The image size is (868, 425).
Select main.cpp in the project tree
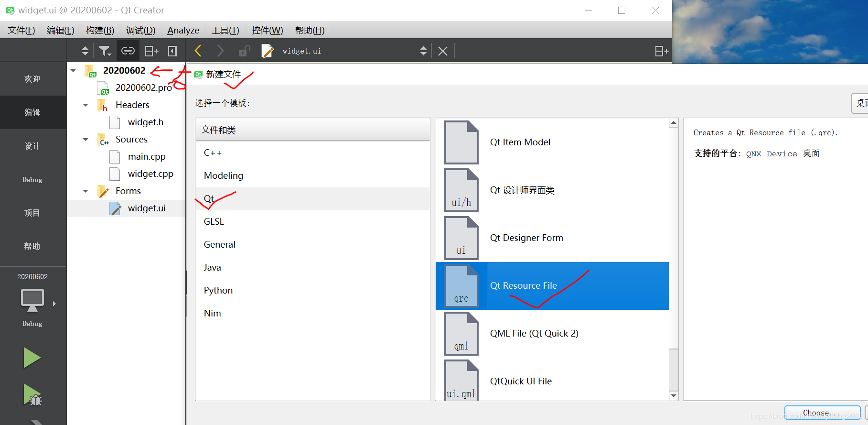tap(146, 156)
